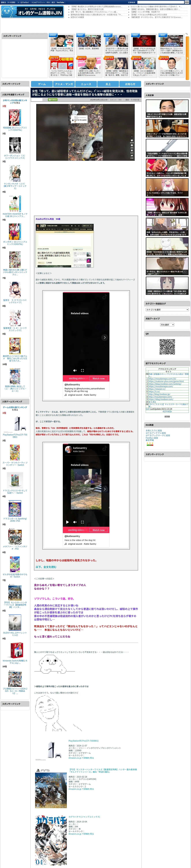Click お気に入りに追加 link

(154, 431)
